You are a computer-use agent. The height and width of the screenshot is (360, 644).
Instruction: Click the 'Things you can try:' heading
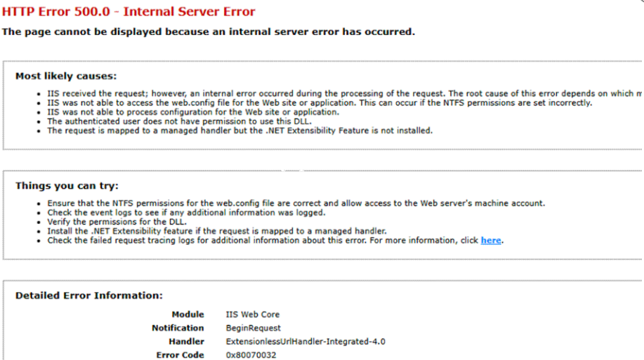67,186
